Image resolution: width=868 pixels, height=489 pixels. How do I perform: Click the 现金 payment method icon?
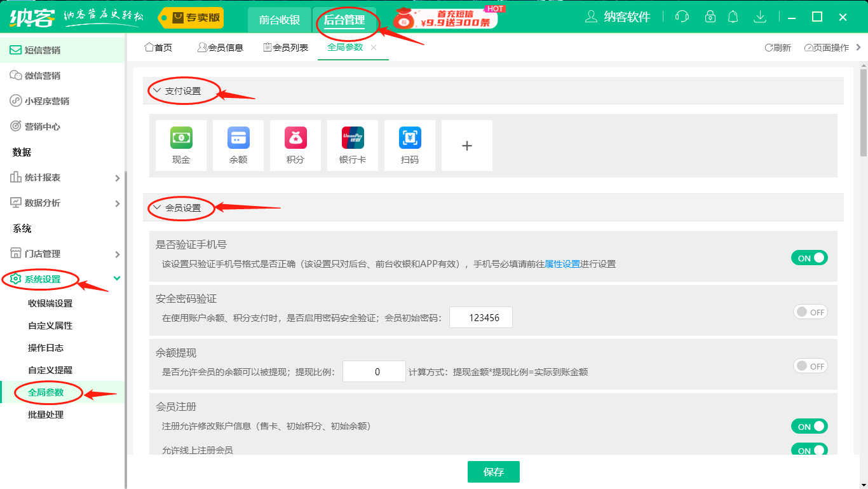(x=180, y=145)
